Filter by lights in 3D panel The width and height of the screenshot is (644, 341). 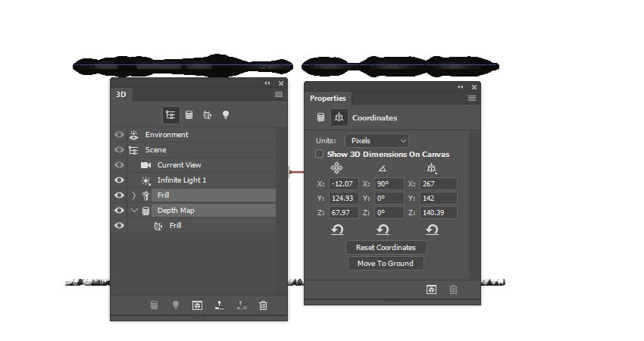(x=226, y=115)
